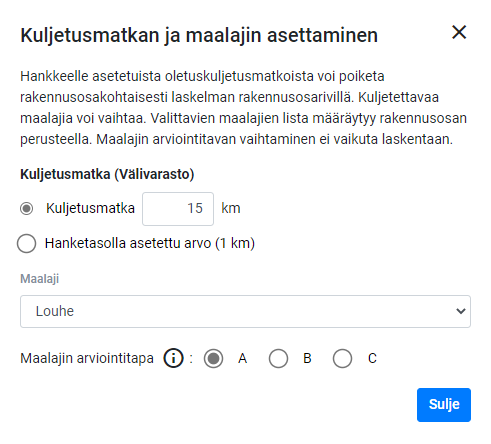
Task: Click the label text Hanketasolla asetettu arvo (1 km)
Action: pyautogui.click(x=150, y=243)
